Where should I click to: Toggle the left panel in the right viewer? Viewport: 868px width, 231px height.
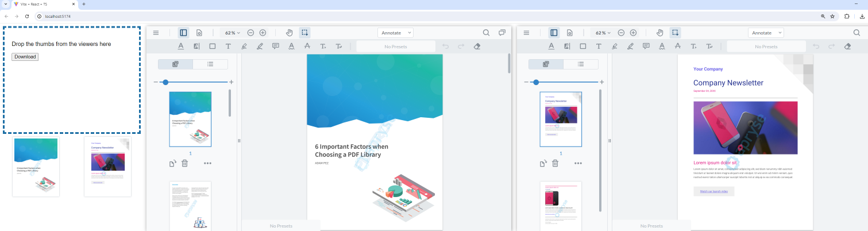(x=554, y=33)
